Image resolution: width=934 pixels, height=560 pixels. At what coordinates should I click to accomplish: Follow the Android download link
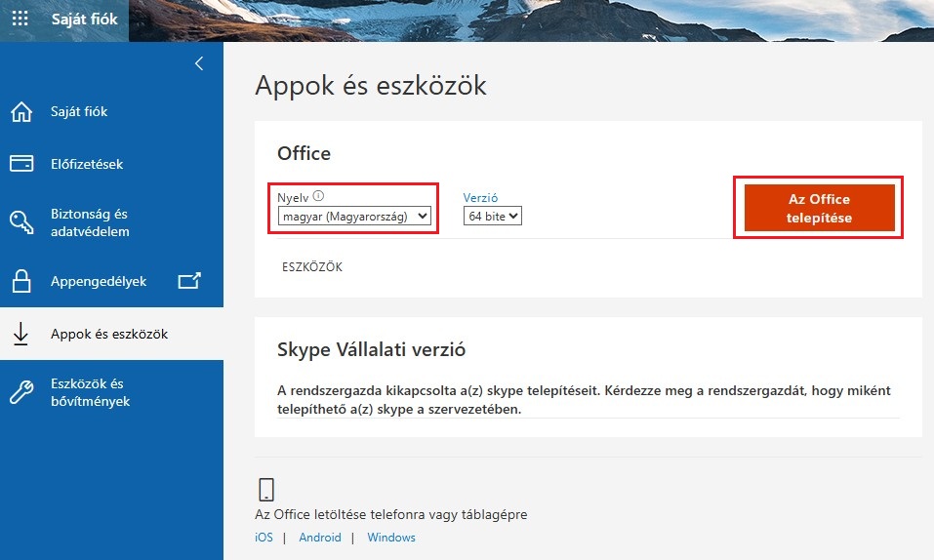[x=320, y=538]
